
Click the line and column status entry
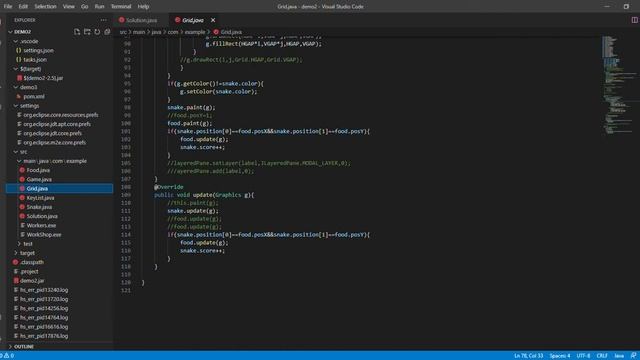[x=529, y=356]
